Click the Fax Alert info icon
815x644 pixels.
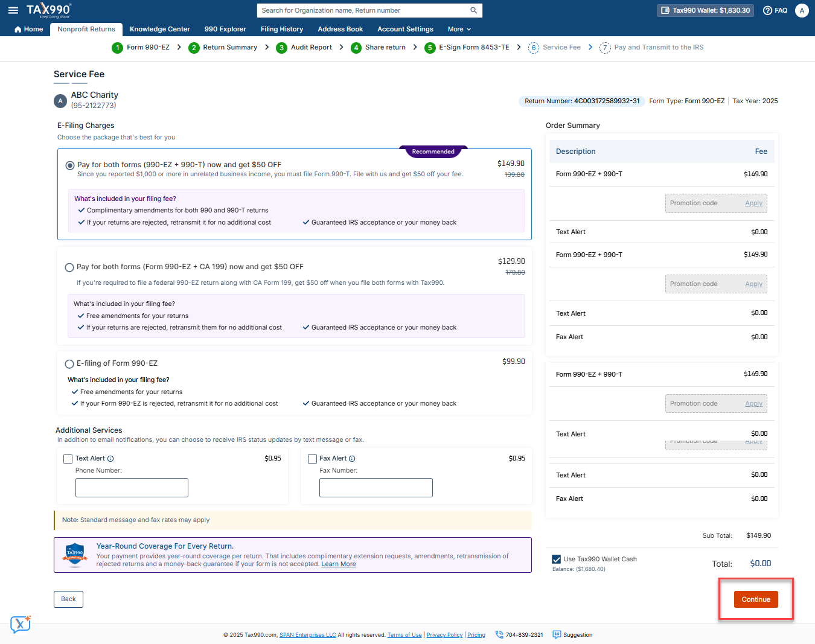pos(352,459)
